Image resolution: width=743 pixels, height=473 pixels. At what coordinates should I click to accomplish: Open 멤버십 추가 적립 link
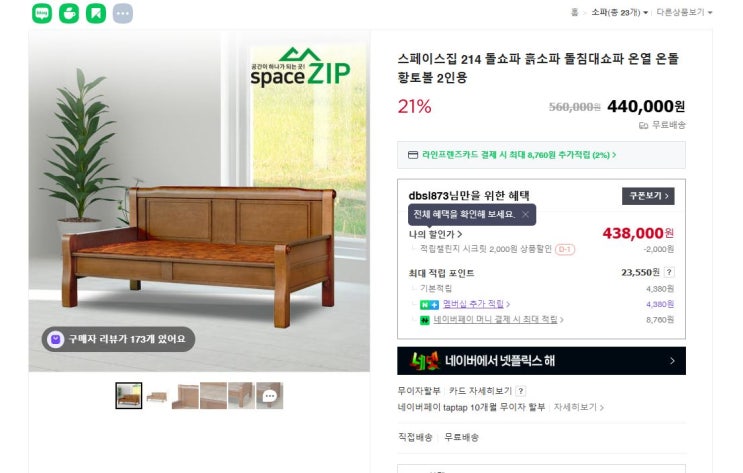[x=476, y=304]
